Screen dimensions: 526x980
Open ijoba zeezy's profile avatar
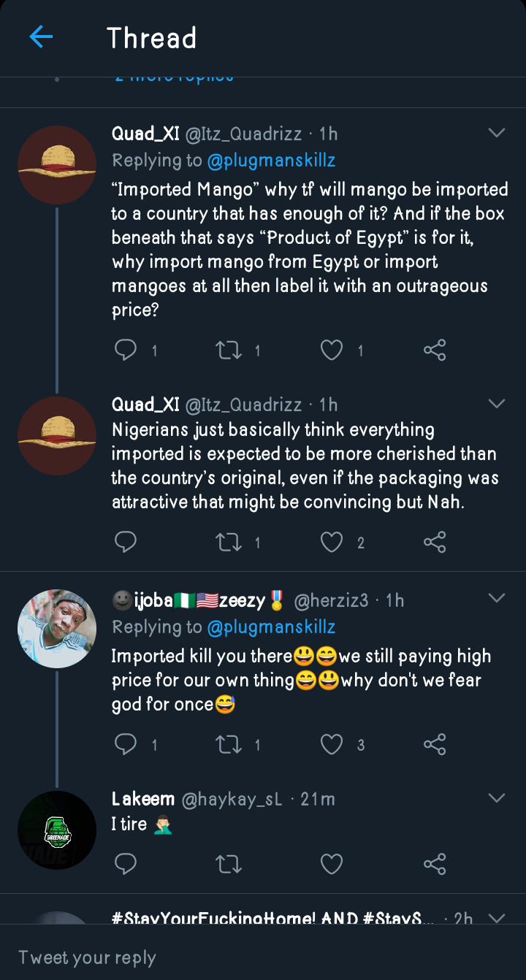pos(57,629)
